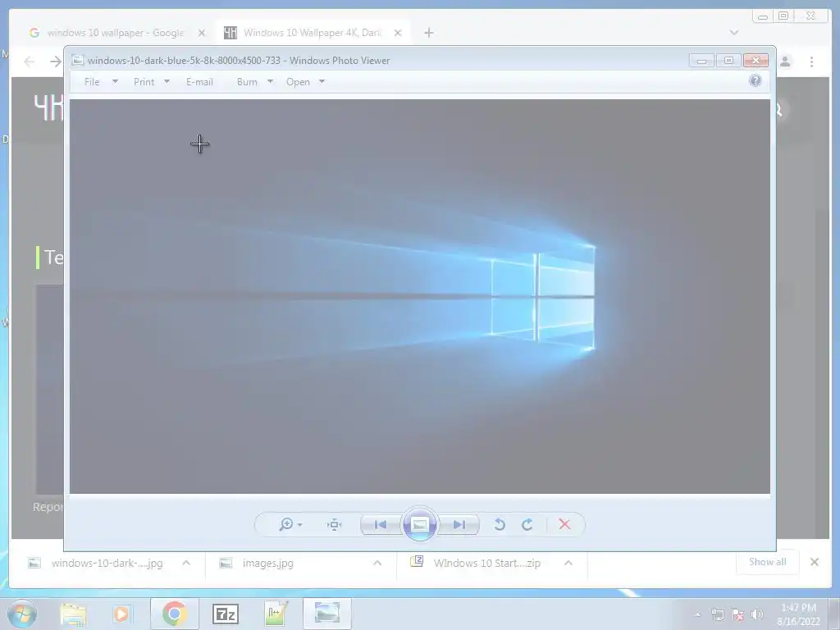
Task: Open Photo Viewer help question mark icon
Action: (x=756, y=81)
